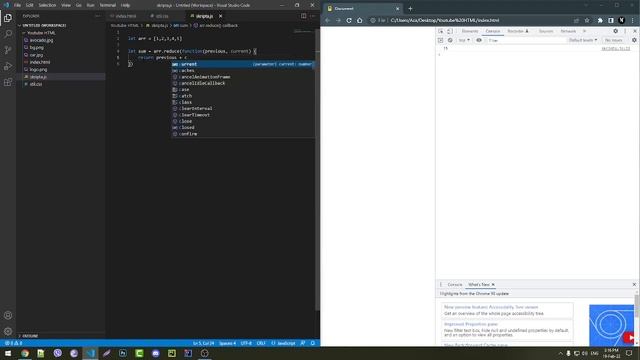640x360 pixels.
Task: Open the Search view in VS Code activity bar
Action: 8,34
